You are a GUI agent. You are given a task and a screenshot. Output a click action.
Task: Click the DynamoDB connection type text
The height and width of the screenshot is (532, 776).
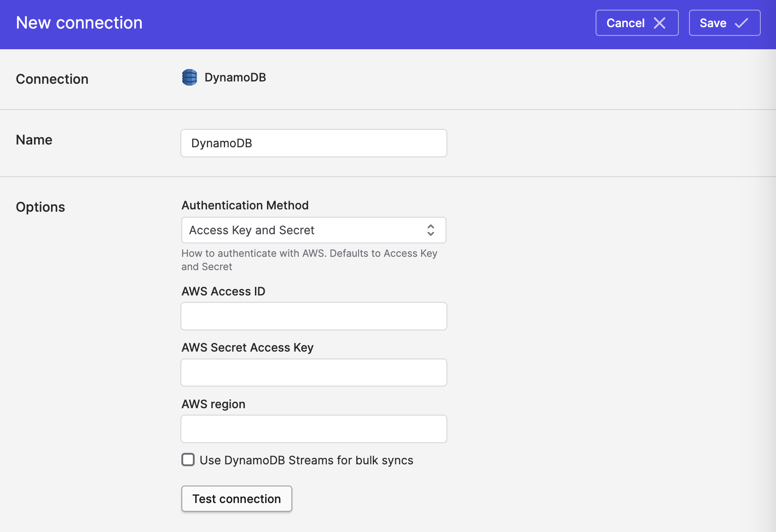(x=235, y=77)
